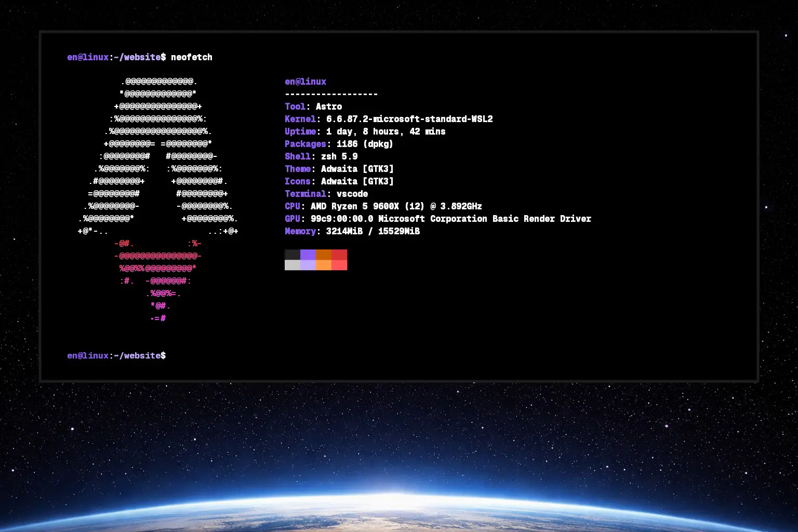Click the Uptime value "1 day, 8 hours, 42 mins"
Image resolution: width=798 pixels, height=532 pixels.
(386, 131)
